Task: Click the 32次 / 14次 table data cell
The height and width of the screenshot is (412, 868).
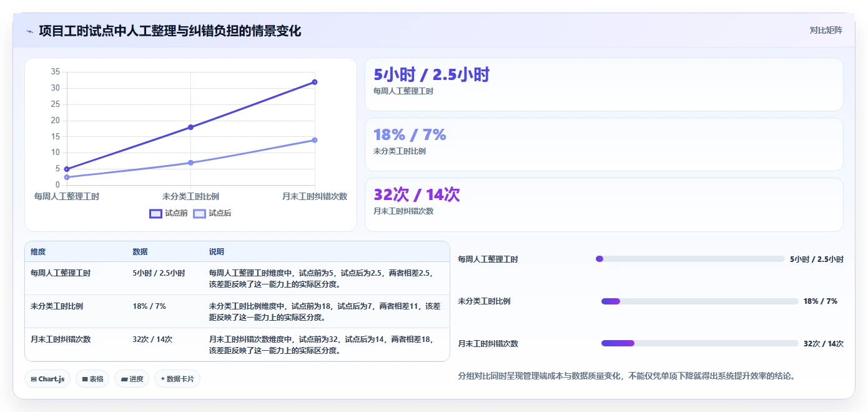Action: pos(152,339)
